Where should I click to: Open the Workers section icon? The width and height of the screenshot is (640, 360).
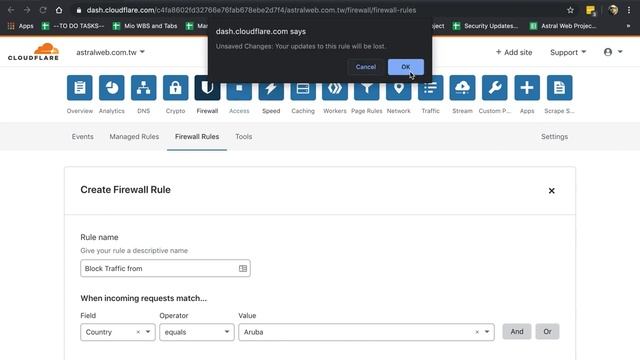pos(335,91)
